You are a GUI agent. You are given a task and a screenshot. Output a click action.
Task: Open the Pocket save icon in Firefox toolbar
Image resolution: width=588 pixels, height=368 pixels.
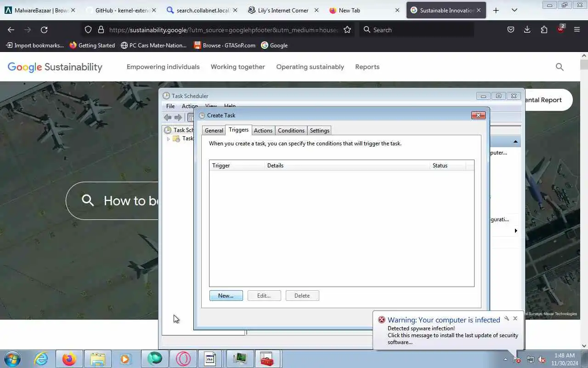(x=510, y=29)
